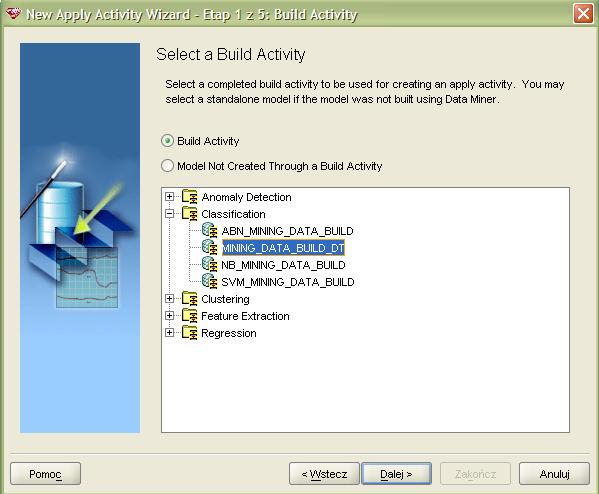Select SVM_MINING_DATA_BUILD in the tree
This screenshot has width=599, height=494.
coord(288,282)
